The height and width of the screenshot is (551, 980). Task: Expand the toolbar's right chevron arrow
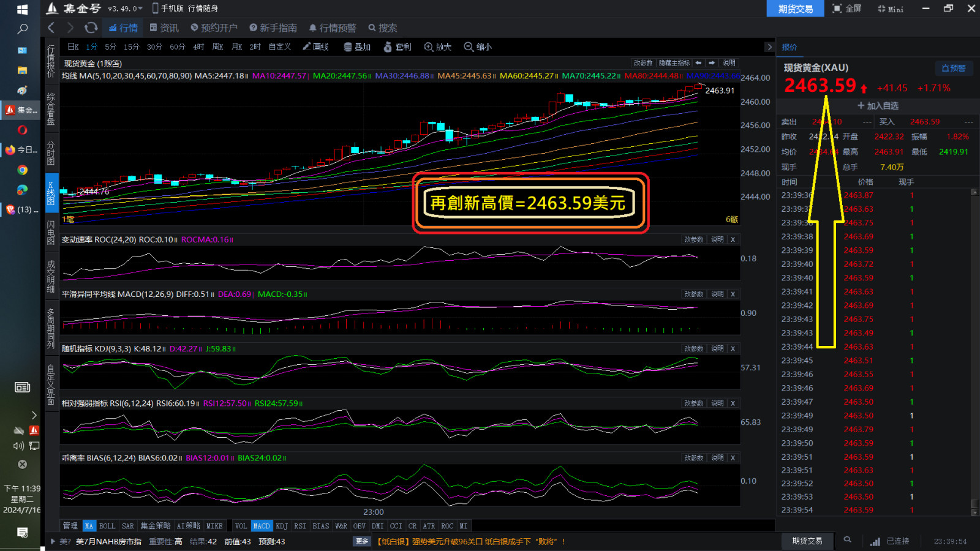click(x=769, y=47)
